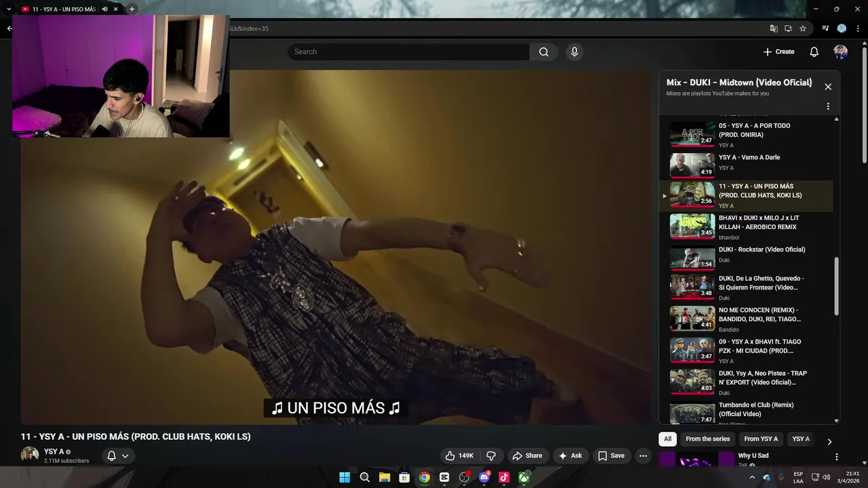Start voice search with the microphone icon
The height and width of the screenshot is (488, 868).
574,52
